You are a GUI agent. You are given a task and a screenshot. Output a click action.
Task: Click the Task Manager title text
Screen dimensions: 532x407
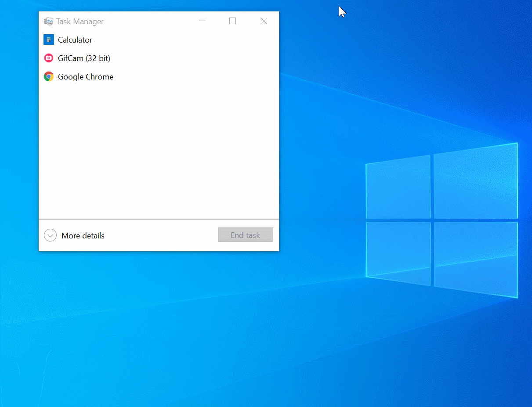tap(80, 22)
